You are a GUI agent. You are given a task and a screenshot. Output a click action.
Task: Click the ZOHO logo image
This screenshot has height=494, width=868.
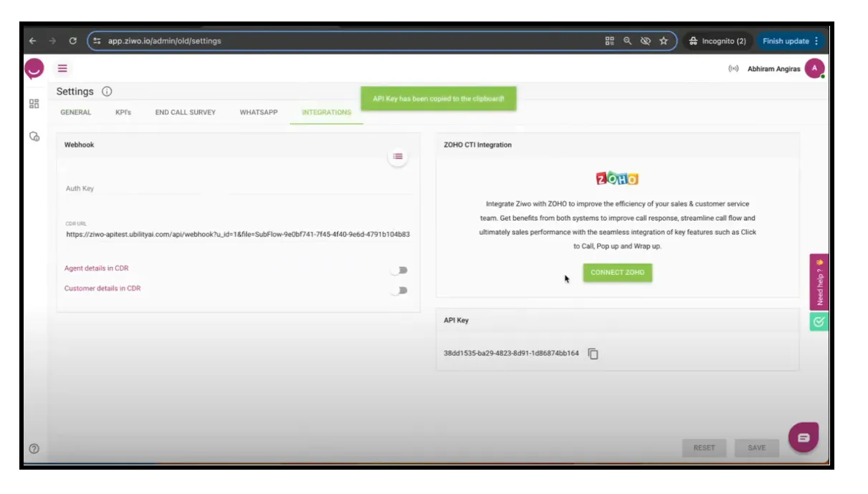point(617,178)
